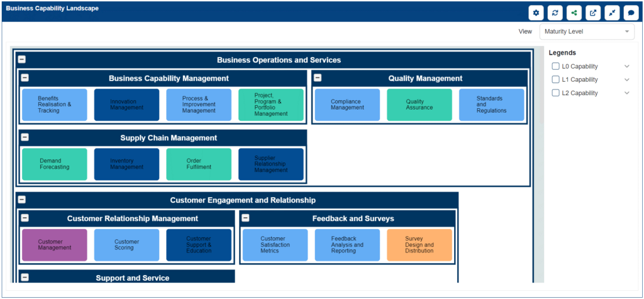Click the refresh icon in header
The image size is (644, 299).
555,13
